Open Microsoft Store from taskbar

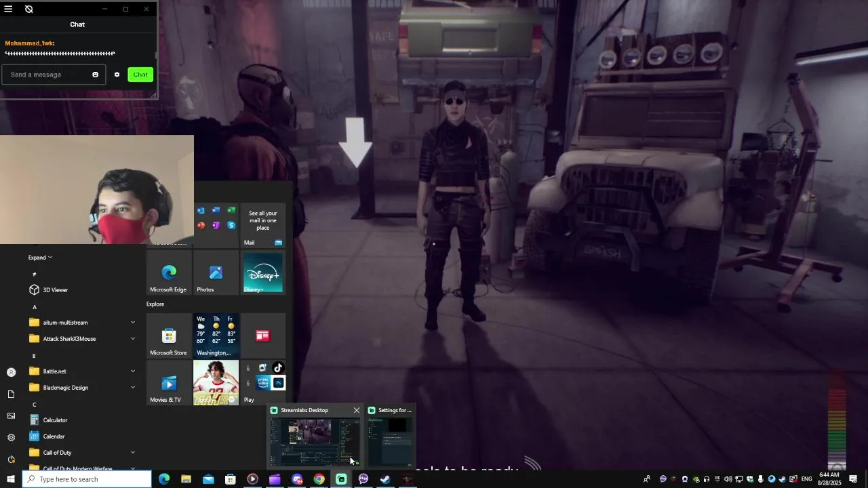pos(231,479)
